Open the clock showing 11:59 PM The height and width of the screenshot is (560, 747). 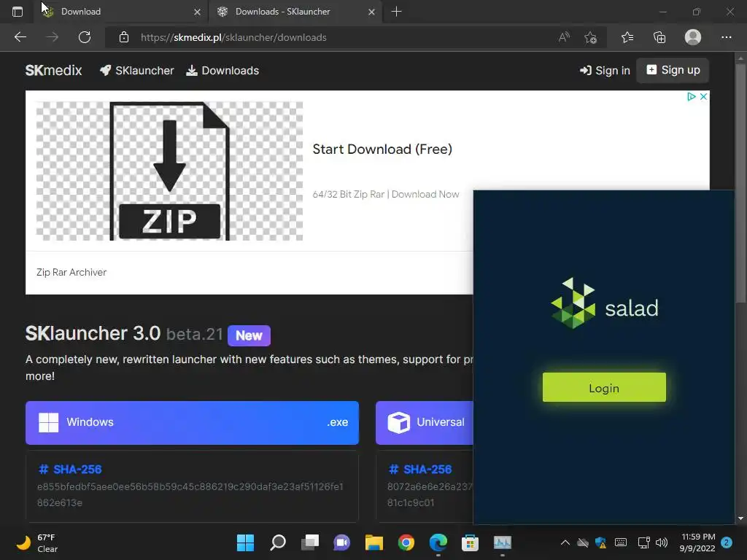697,542
